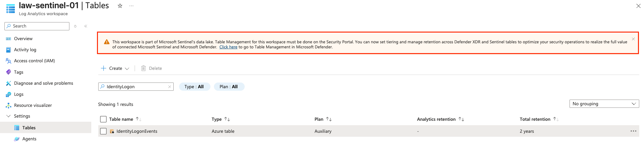Open Resource visualizer from the sidebar
644x147 pixels.
pos(33,105)
